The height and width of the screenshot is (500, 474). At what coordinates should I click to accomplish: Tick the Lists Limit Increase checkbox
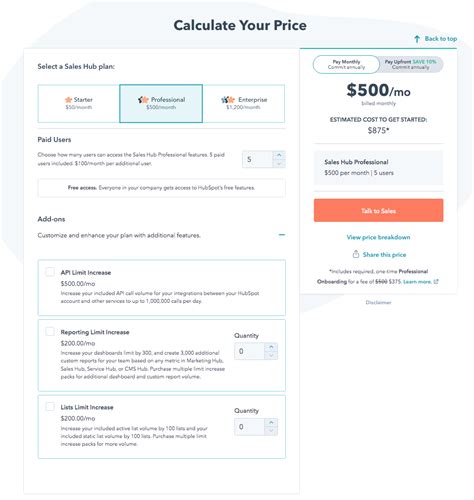[50, 406]
